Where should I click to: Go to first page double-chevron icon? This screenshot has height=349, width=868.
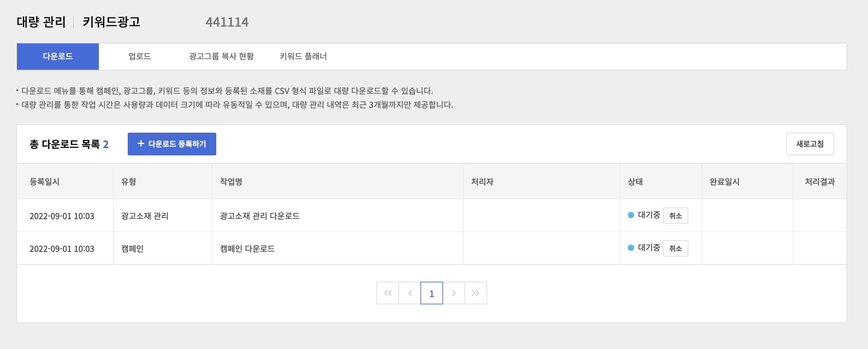click(x=387, y=293)
